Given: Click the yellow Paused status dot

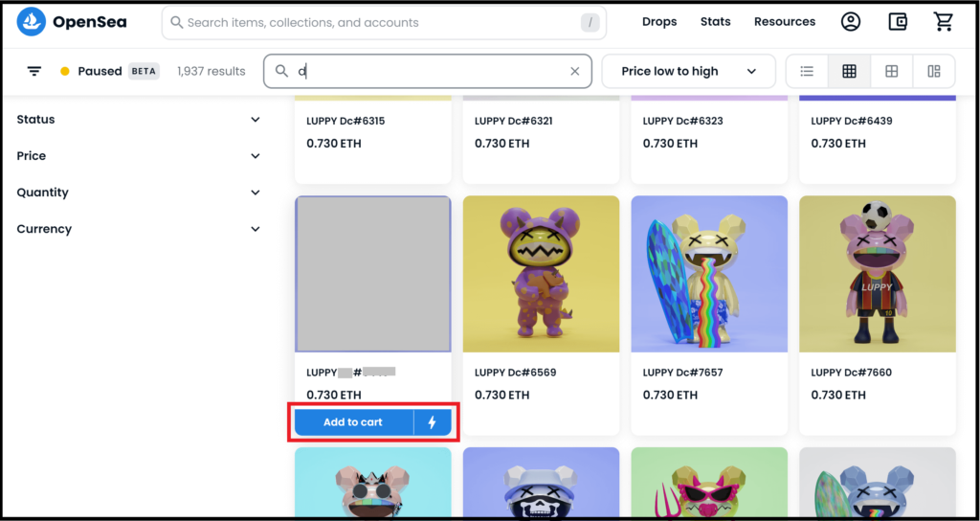Looking at the screenshot, I should coord(64,71).
